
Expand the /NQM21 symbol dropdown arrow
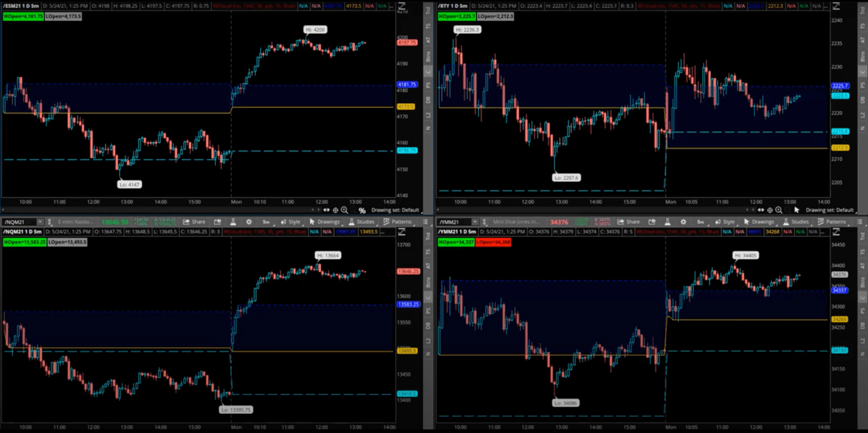coord(40,222)
